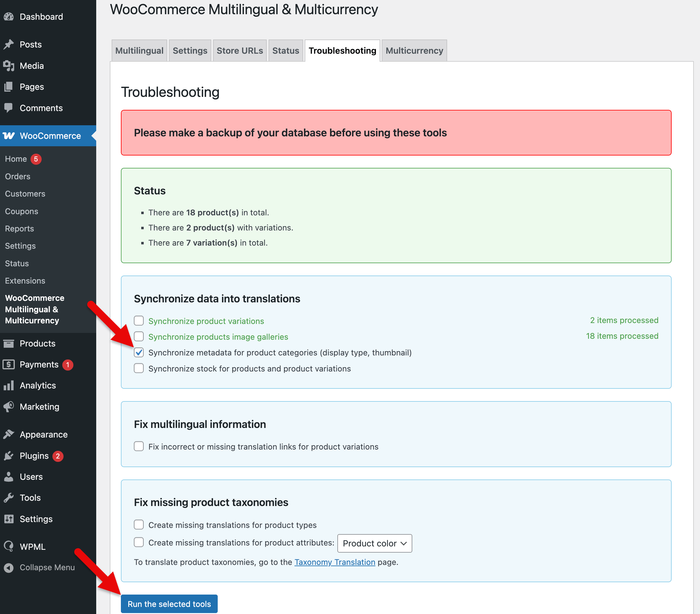Click the WooCommerce logo icon
Screen dimensions: 700x614
(9, 136)
